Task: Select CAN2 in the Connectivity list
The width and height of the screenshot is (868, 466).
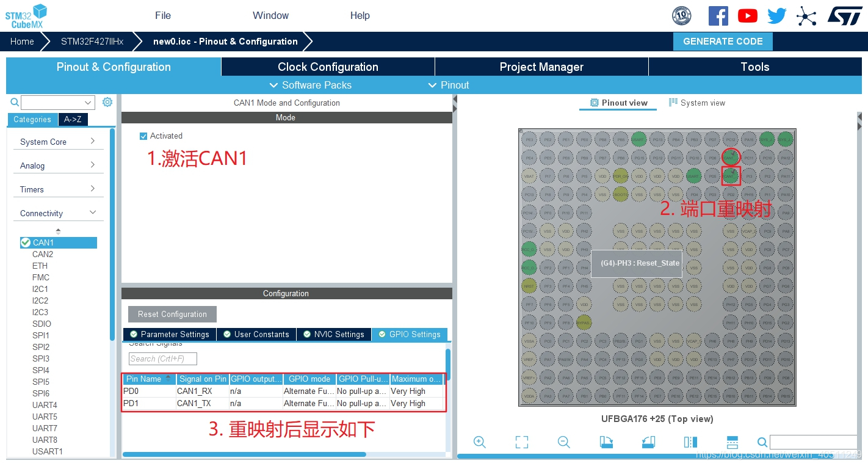Action: 43,254
